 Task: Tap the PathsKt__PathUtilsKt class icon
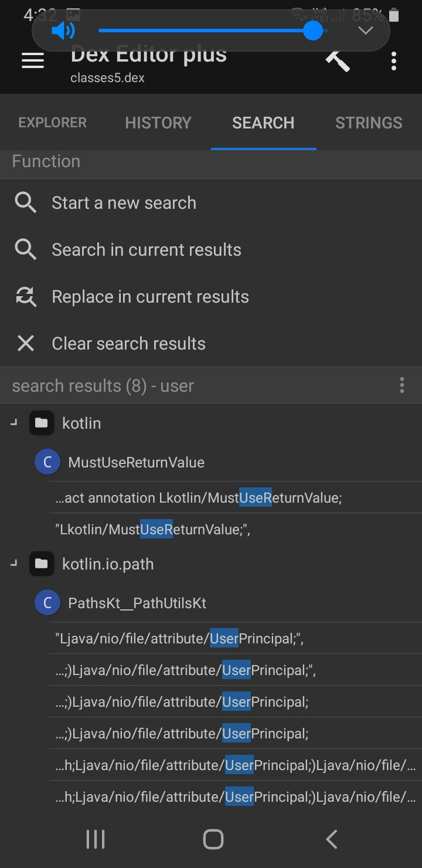(47, 603)
